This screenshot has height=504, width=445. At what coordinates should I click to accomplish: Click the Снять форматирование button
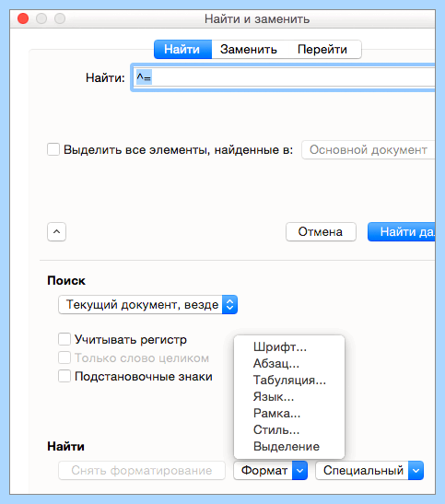click(142, 471)
